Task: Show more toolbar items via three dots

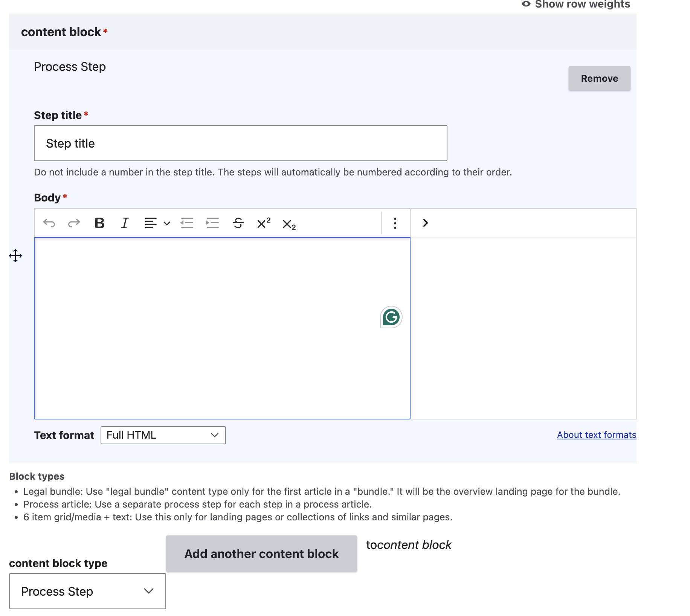Action: click(395, 223)
